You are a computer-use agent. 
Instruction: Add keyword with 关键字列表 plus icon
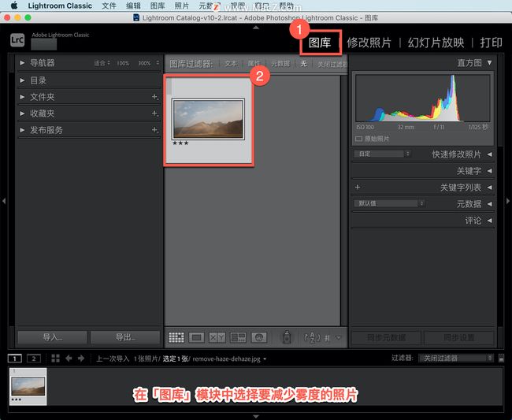point(358,187)
